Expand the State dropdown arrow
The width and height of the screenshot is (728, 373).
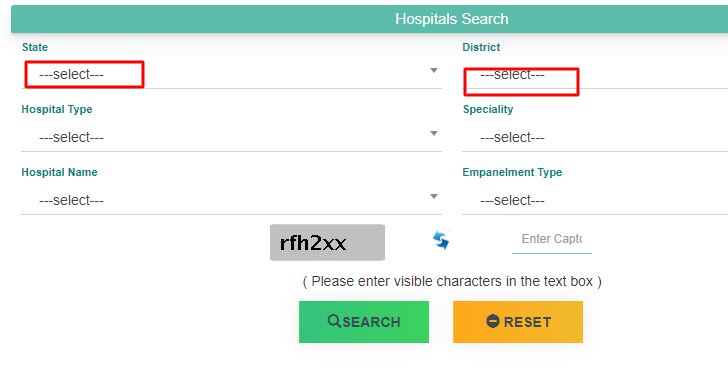point(434,71)
